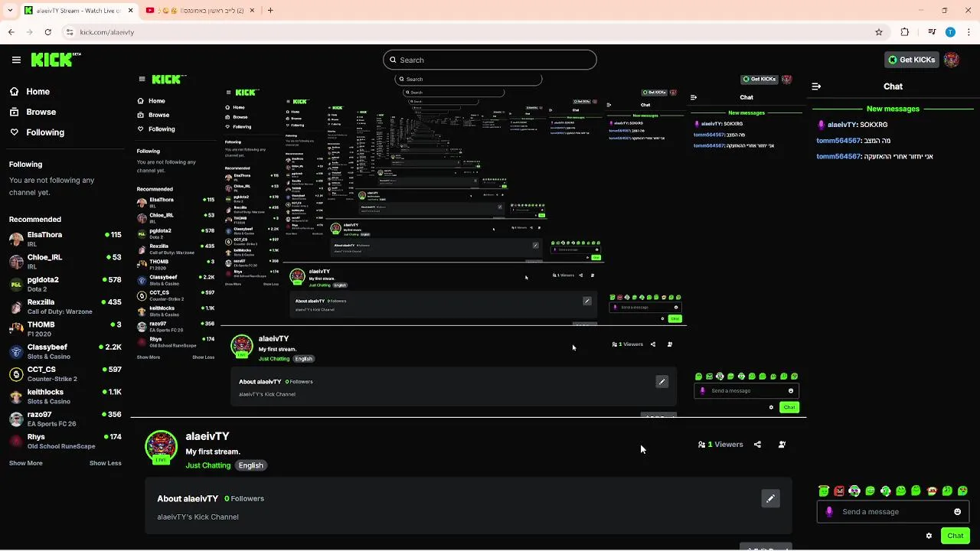Open the moderator settings person icon
Screen dimensions: 980x551
(782, 444)
